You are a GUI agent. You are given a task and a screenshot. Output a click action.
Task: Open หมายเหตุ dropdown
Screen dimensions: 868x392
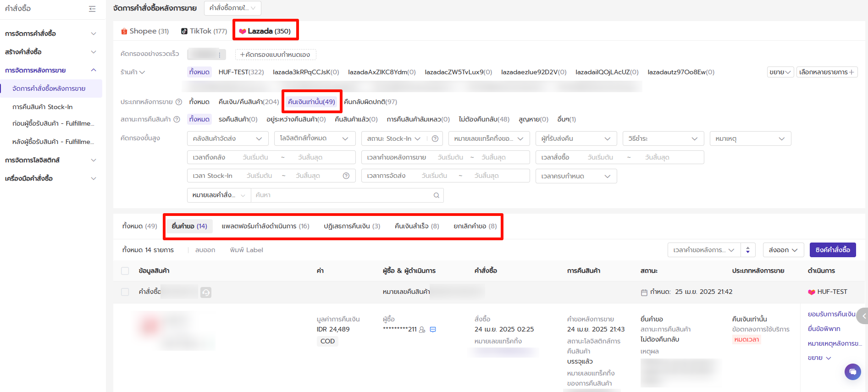pyautogui.click(x=750, y=138)
